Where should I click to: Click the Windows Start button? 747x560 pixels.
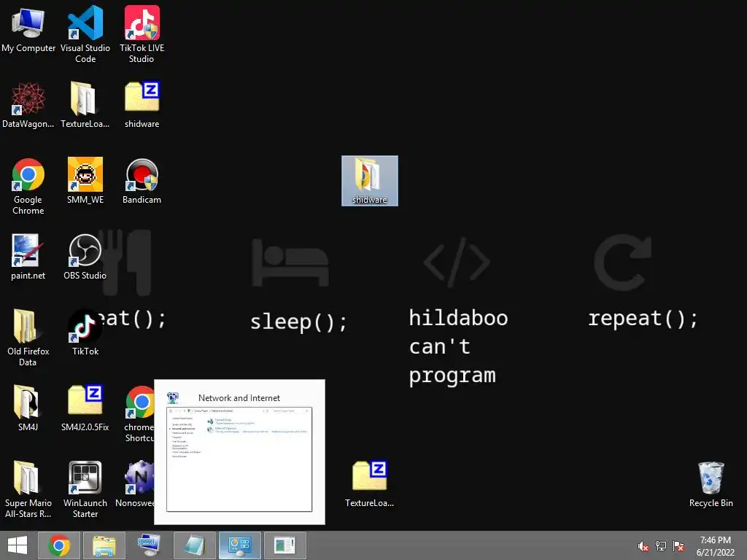[x=18, y=545]
